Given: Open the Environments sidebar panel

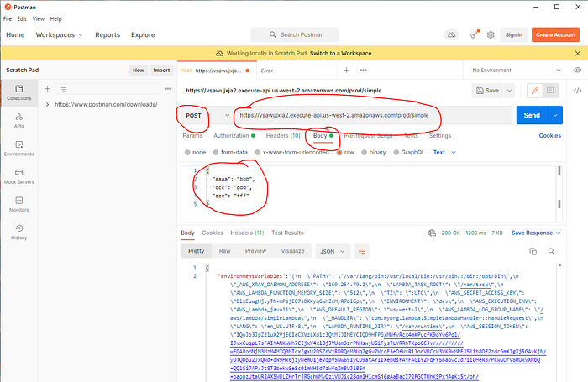Looking at the screenshot, I should [18, 149].
